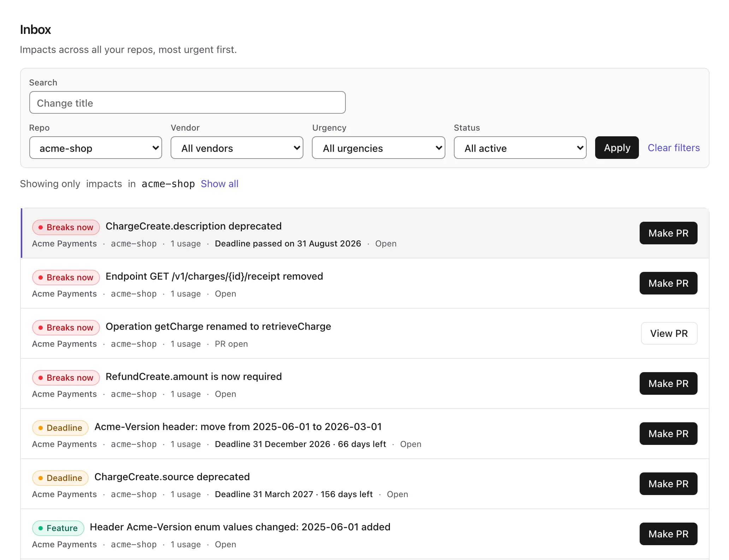Open RefundCreate.amount is now required item
The height and width of the screenshot is (560, 729).
[194, 376]
